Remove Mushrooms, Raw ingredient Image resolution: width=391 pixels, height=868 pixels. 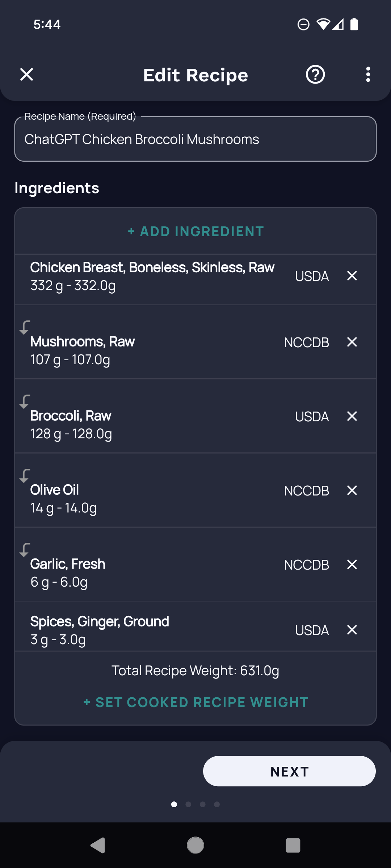coord(352,342)
